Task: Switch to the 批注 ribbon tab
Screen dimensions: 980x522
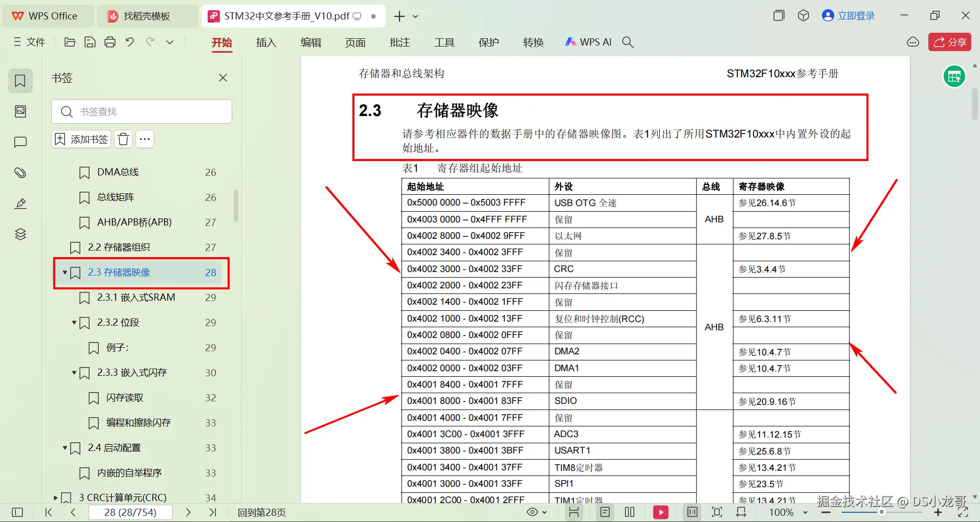Action: (x=399, y=42)
